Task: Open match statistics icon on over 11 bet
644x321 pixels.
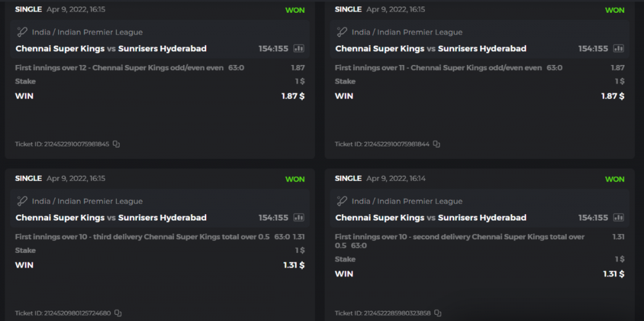Action: pyautogui.click(x=619, y=48)
